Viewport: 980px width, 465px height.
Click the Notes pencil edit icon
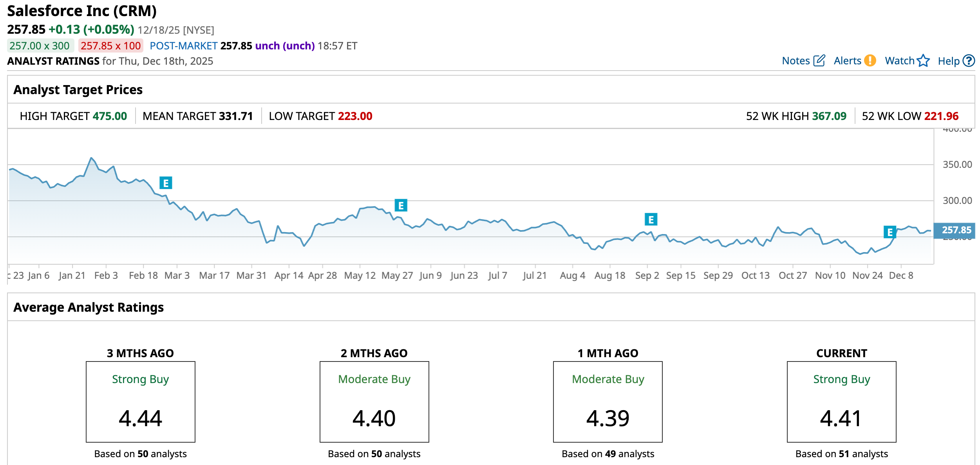819,61
